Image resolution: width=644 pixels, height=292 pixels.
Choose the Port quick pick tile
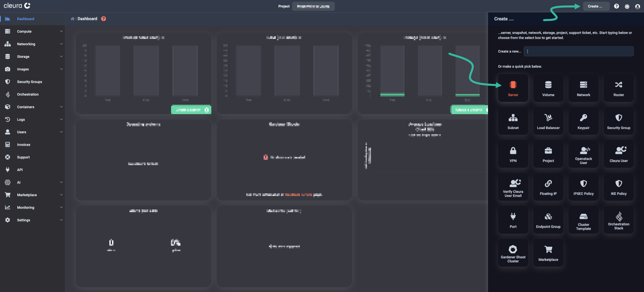point(513,220)
